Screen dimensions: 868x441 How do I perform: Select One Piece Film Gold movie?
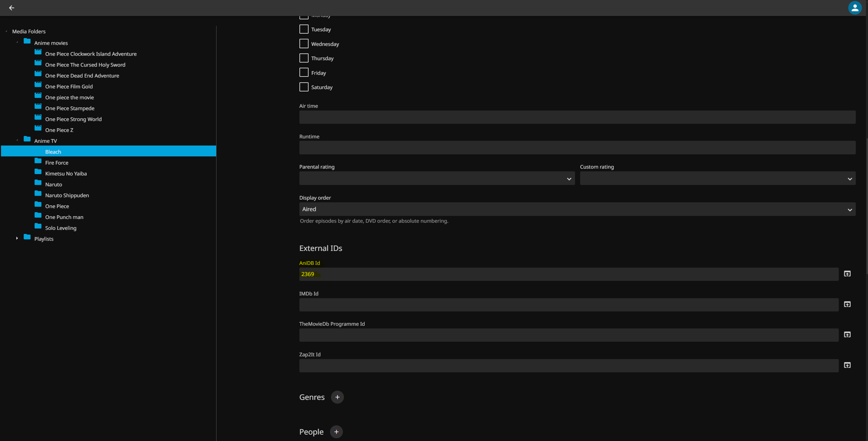(69, 86)
